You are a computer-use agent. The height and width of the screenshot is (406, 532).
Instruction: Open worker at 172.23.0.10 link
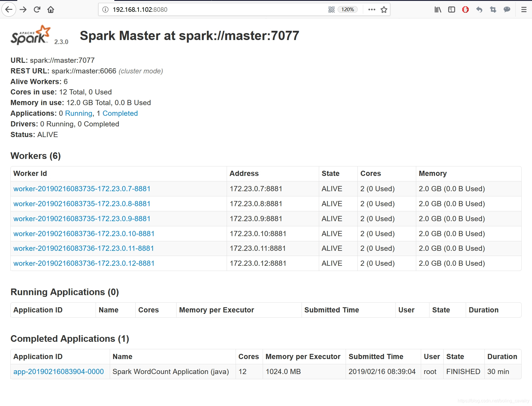click(84, 234)
